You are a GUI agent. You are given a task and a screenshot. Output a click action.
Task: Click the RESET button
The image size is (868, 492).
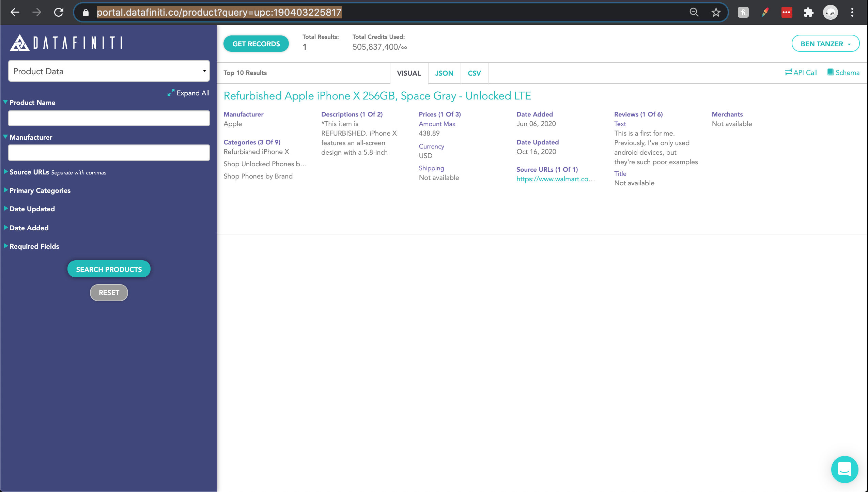click(109, 293)
